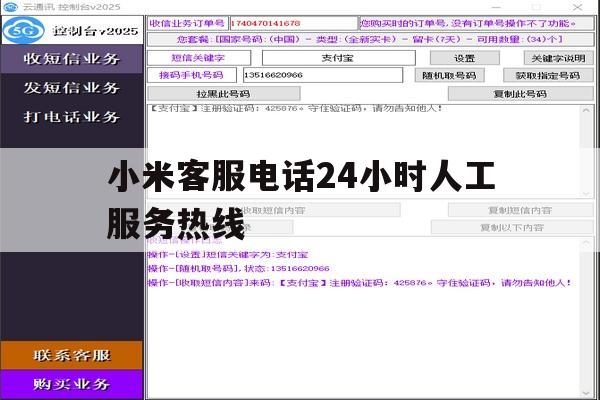600x400 pixels.
Task: Click the order number hint text
Action: 476,23
